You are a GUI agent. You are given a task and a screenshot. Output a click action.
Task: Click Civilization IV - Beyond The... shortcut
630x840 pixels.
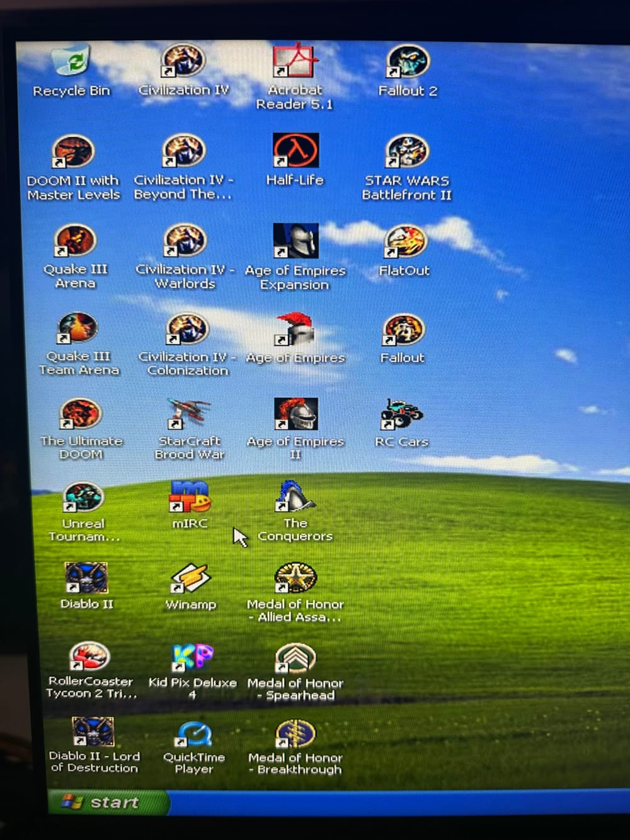click(183, 152)
